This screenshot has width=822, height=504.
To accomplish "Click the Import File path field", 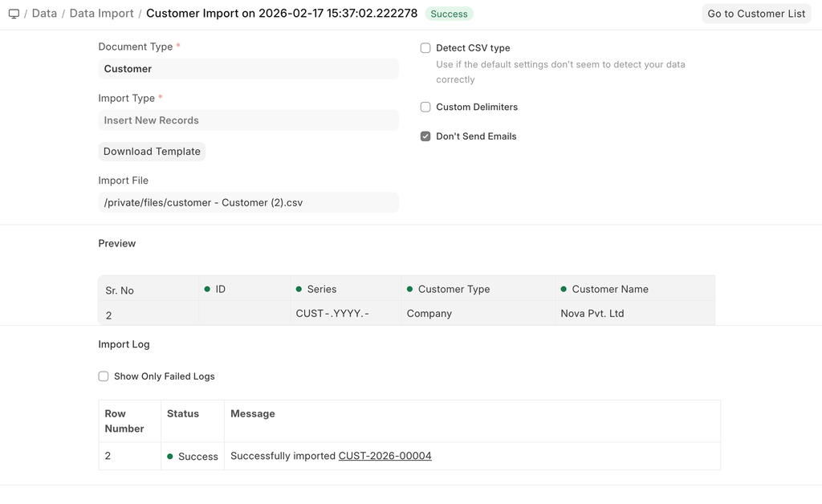I will pyautogui.click(x=248, y=203).
